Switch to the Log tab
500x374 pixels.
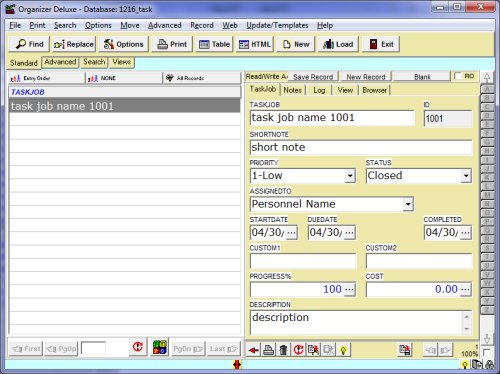(x=319, y=90)
